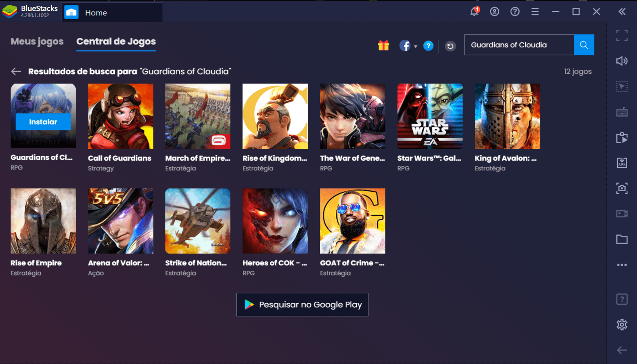Lock the mouse cursor in the sidebar
Screen dimensions: 637x364
[622, 86]
